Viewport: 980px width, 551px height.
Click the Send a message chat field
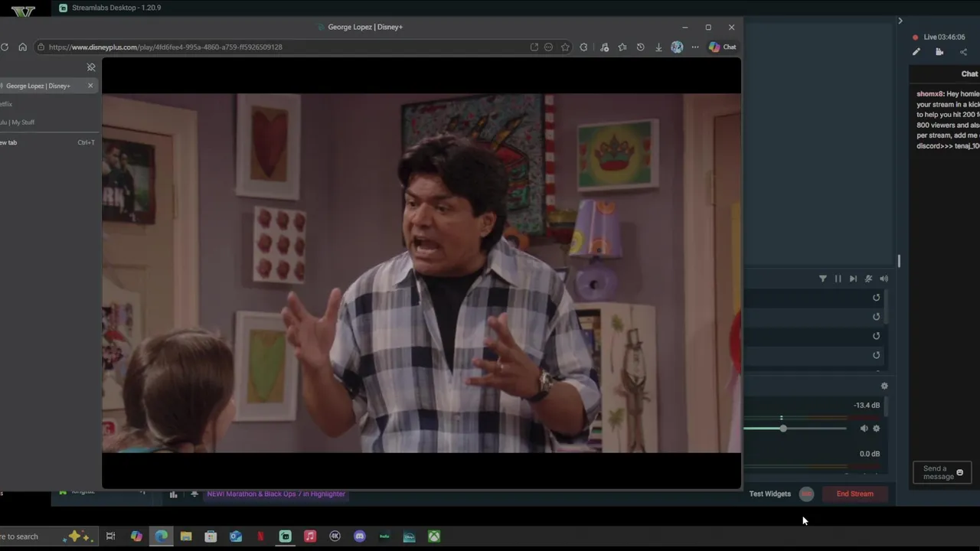pyautogui.click(x=942, y=472)
